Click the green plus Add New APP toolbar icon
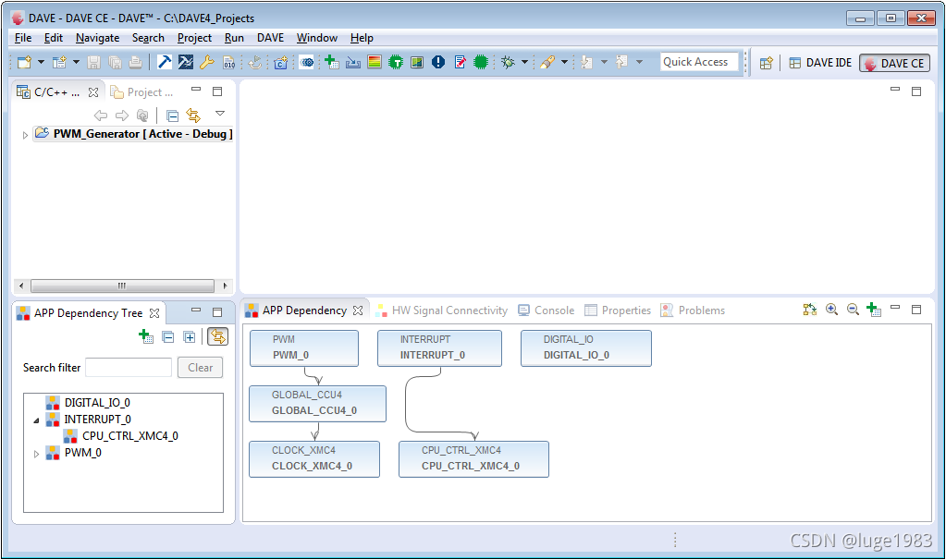This screenshot has height=560, width=946. [x=331, y=62]
